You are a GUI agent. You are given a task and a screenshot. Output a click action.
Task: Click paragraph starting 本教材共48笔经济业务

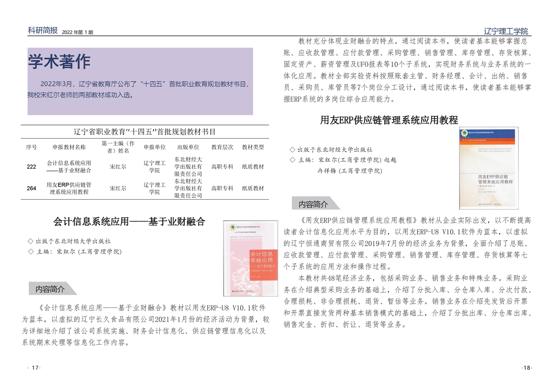coord(407,301)
